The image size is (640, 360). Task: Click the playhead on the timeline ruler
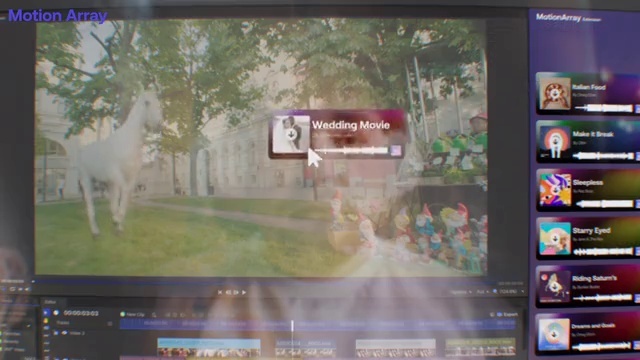[x=292, y=325]
